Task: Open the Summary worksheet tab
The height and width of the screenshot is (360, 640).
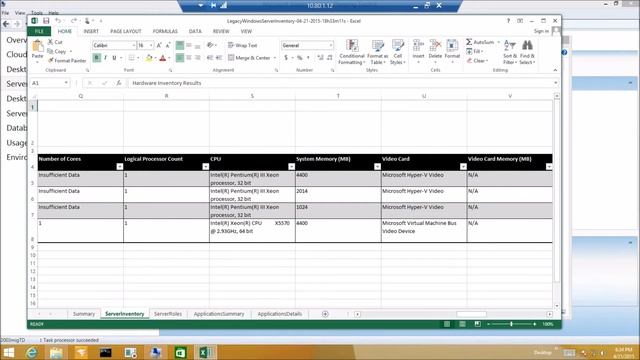Action: click(84, 314)
